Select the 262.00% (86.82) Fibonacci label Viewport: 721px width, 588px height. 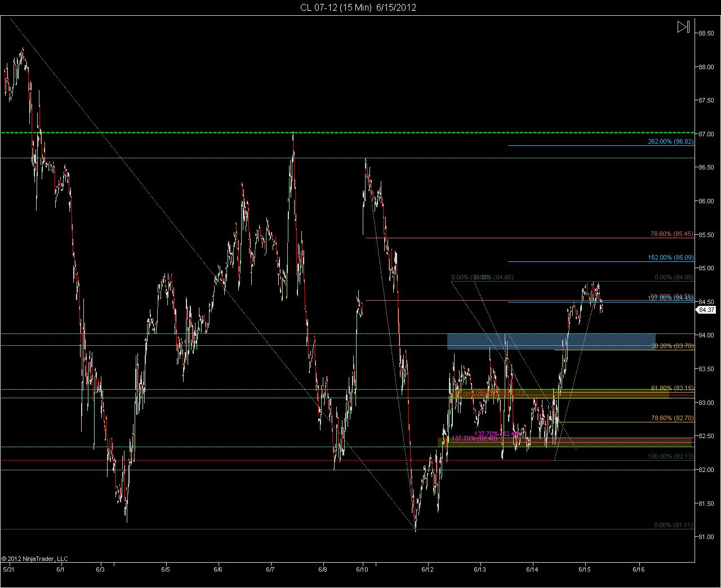click(670, 141)
